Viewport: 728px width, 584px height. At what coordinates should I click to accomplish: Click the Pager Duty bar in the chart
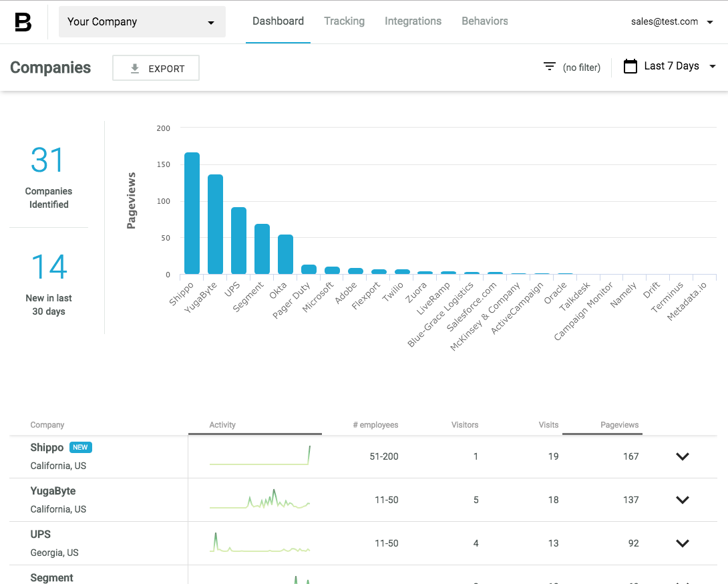(309, 269)
